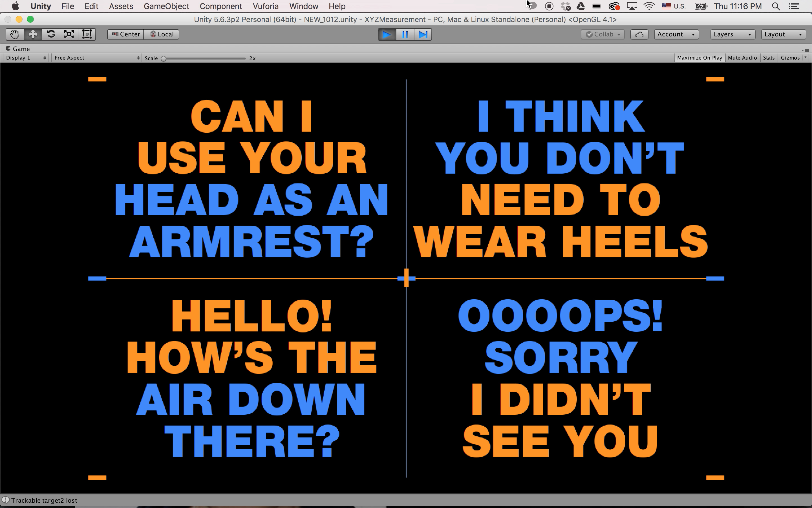Toggle pivot mode Center button
This screenshot has height=508, width=812.
tap(125, 34)
